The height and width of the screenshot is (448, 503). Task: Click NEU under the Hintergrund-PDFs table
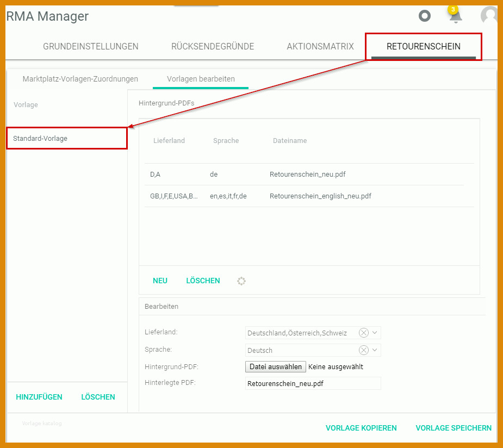point(160,281)
